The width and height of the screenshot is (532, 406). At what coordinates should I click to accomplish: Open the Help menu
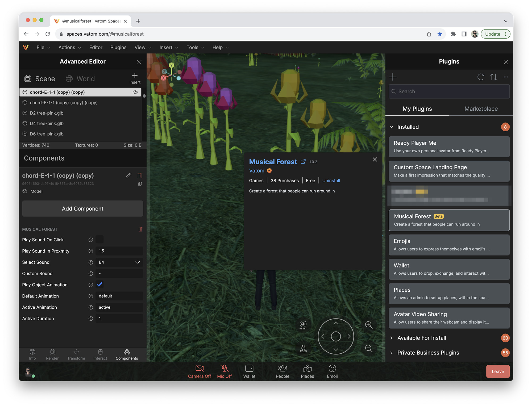220,47
